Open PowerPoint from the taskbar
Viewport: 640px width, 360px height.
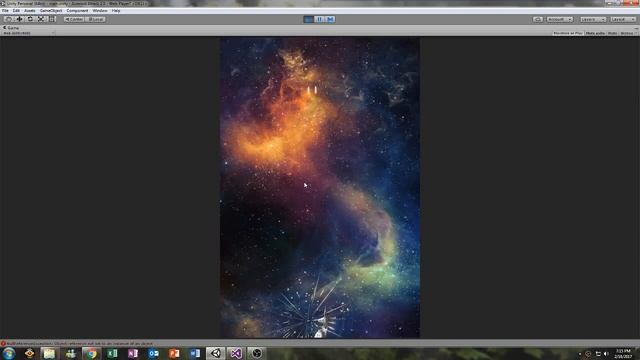point(174,353)
